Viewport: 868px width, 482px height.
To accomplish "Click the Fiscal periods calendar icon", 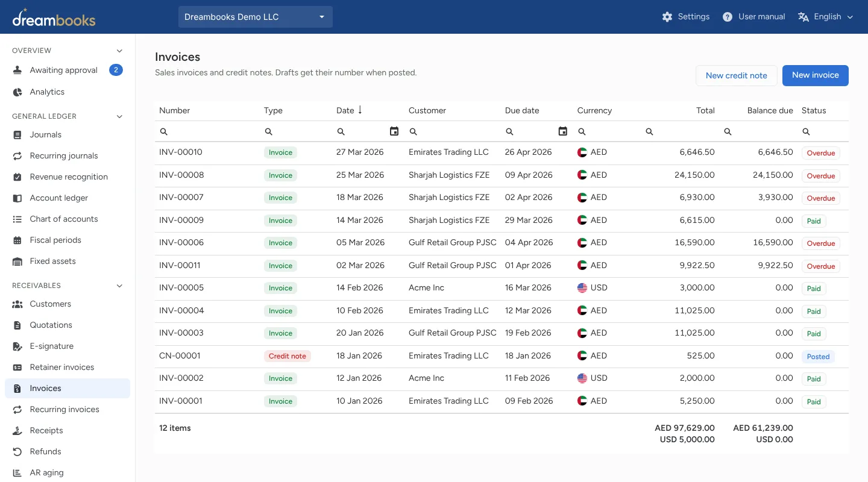I will 17,240.
